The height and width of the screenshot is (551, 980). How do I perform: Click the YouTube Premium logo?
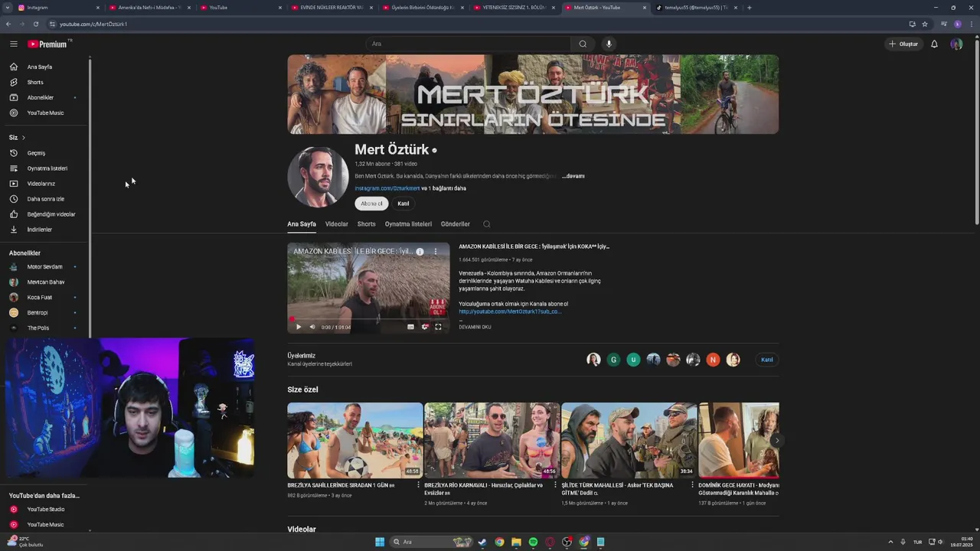(47, 44)
